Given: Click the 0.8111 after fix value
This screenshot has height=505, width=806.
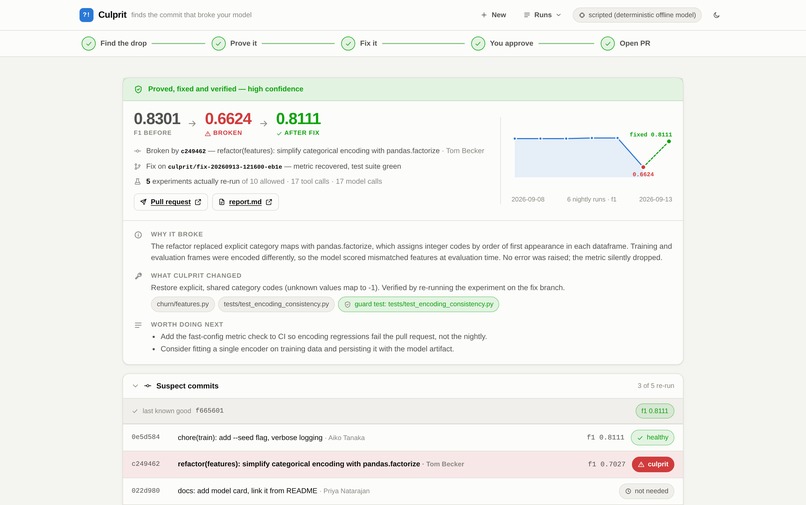Looking at the screenshot, I should tap(298, 119).
